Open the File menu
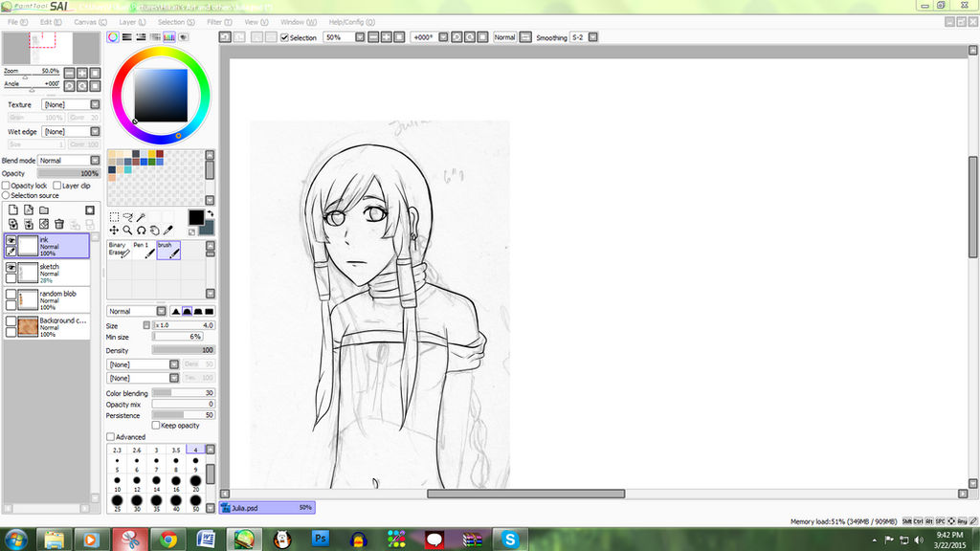980x551 pixels. pyautogui.click(x=17, y=22)
